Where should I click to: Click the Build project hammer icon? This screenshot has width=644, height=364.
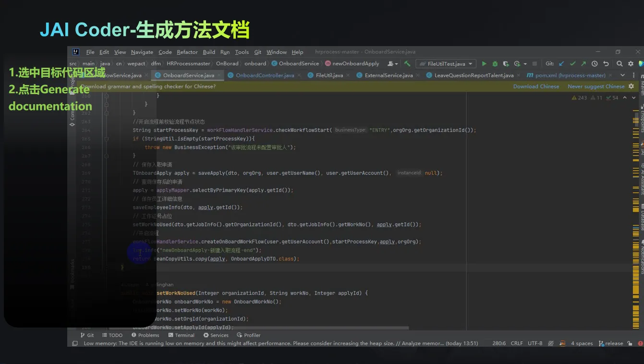tap(407, 64)
